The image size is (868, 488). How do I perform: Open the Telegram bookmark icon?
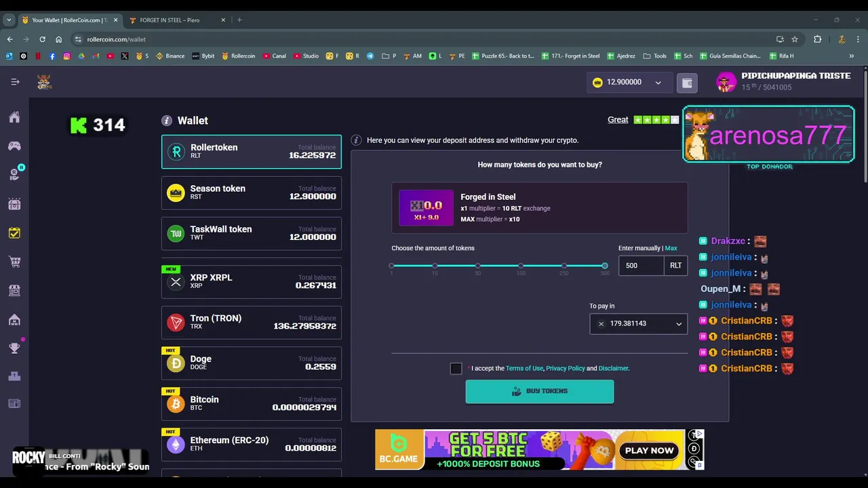tap(370, 56)
